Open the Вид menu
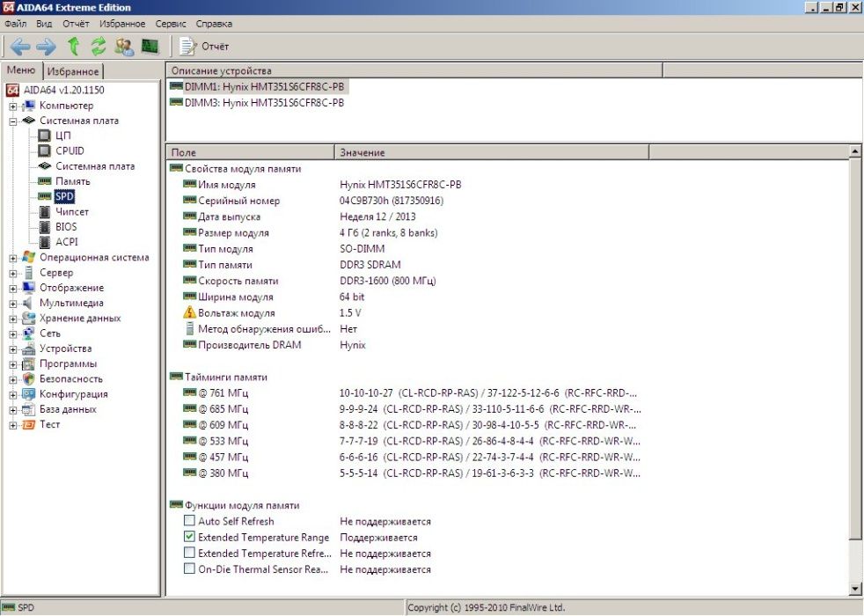Screen dimensions: 864x616 click(x=44, y=24)
